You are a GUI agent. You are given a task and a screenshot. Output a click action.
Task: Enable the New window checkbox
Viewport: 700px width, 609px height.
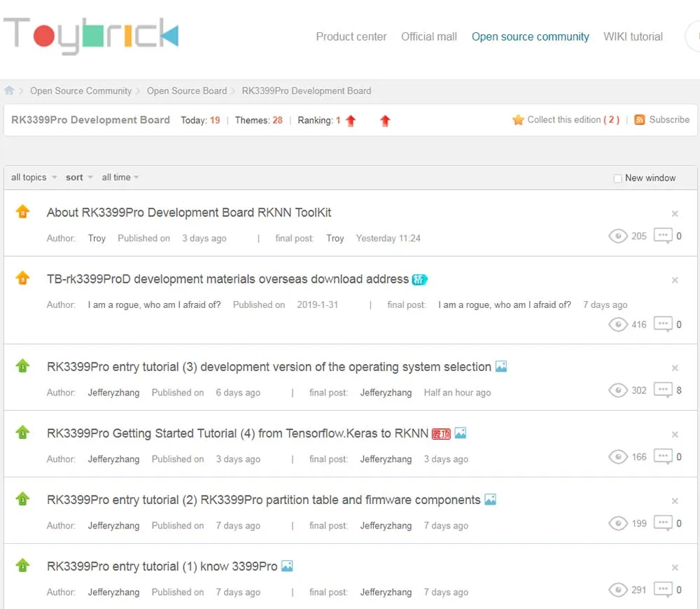(617, 178)
